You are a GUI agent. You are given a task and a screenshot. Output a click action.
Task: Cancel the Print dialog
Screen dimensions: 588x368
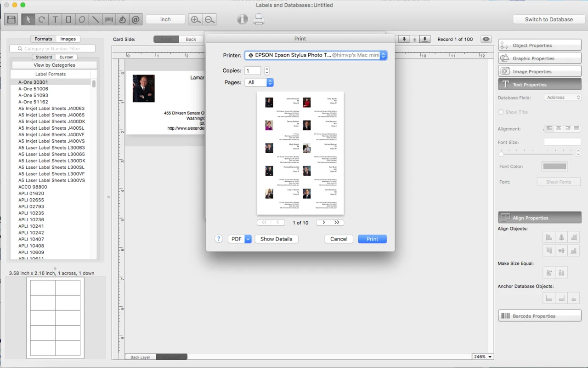pyautogui.click(x=339, y=239)
